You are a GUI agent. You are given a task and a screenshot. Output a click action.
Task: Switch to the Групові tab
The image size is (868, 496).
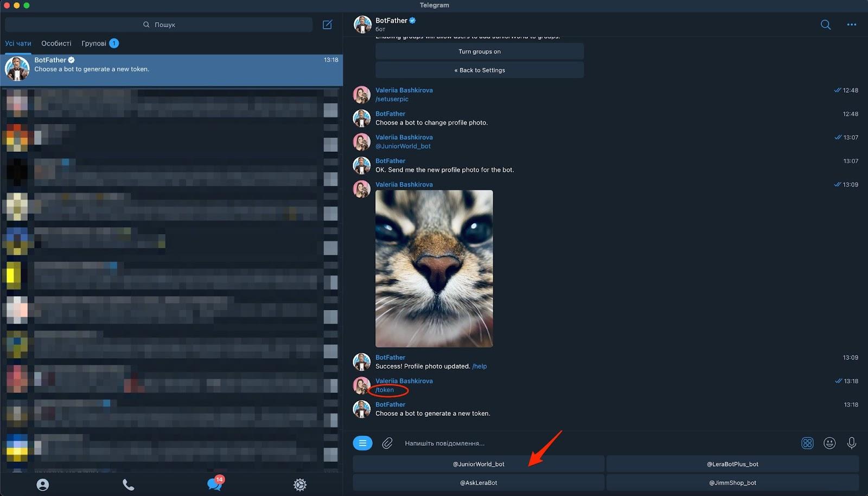[x=94, y=43]
